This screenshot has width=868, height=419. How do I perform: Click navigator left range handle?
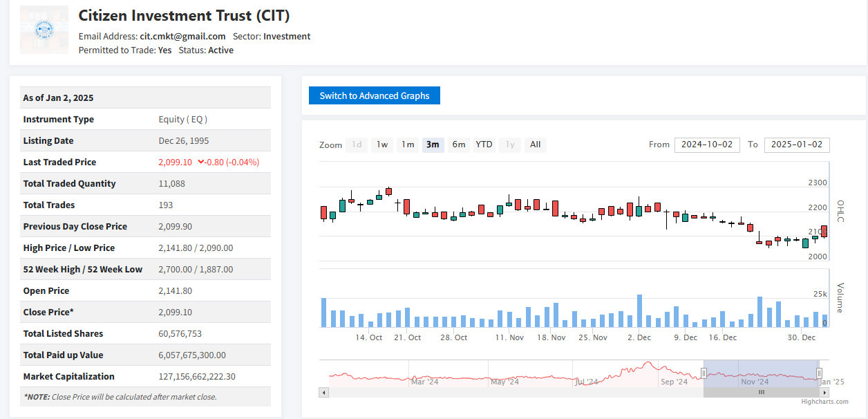704,374
